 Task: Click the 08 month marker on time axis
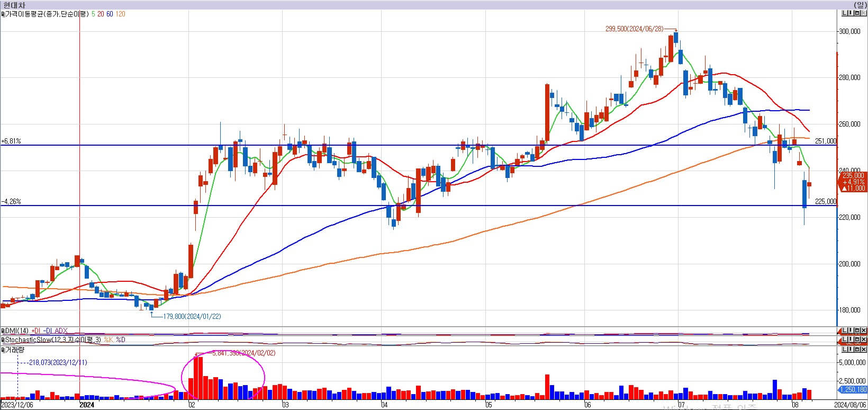point(795,405)
